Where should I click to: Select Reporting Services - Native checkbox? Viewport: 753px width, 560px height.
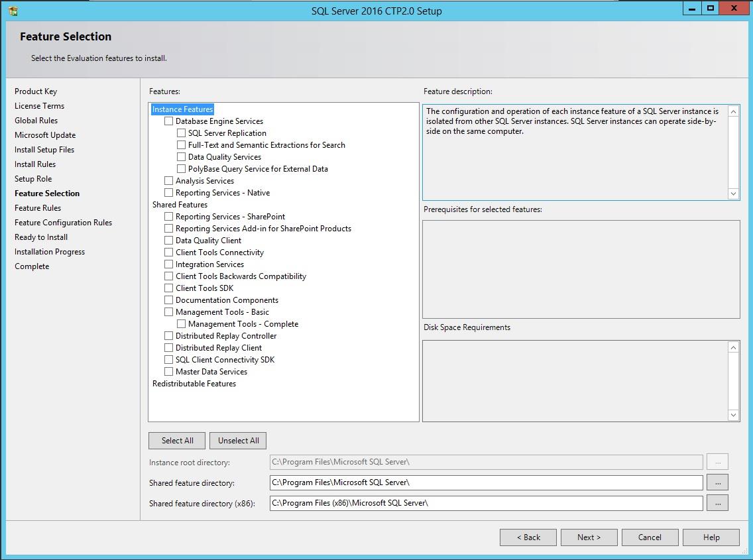168,193
